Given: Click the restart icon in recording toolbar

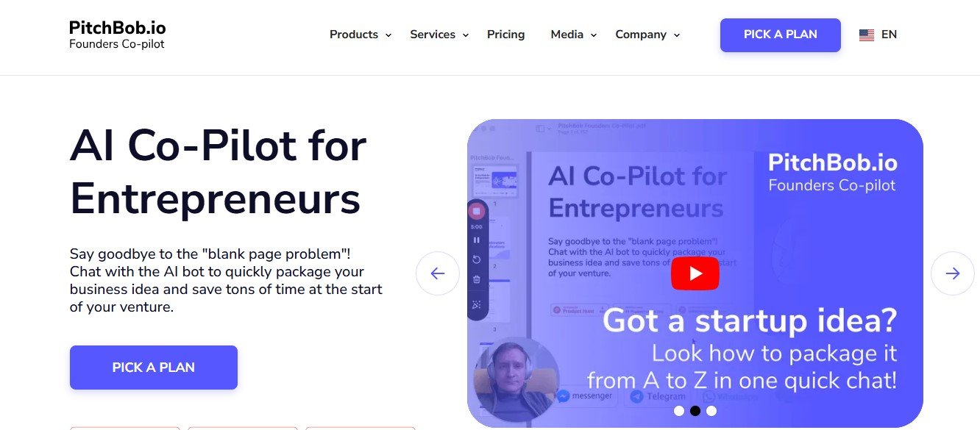Looking at the screenshot, I should [x=476, y=259].
